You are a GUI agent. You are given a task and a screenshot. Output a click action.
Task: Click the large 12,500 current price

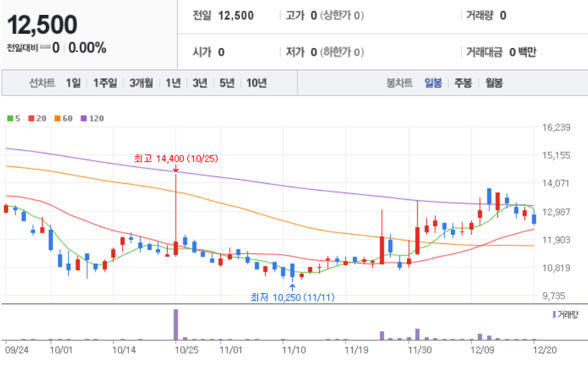click(x=43, y=25)
